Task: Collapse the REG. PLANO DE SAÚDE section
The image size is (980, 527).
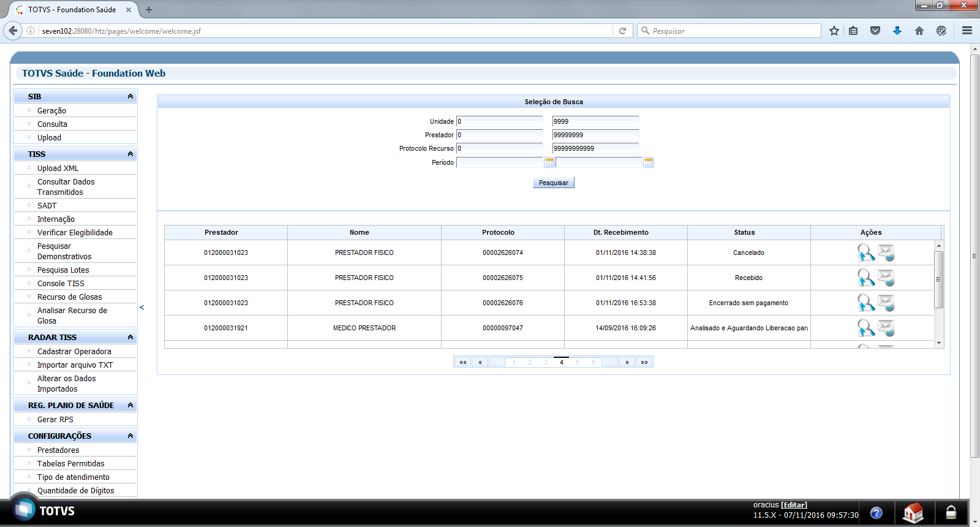Action: 130,405
